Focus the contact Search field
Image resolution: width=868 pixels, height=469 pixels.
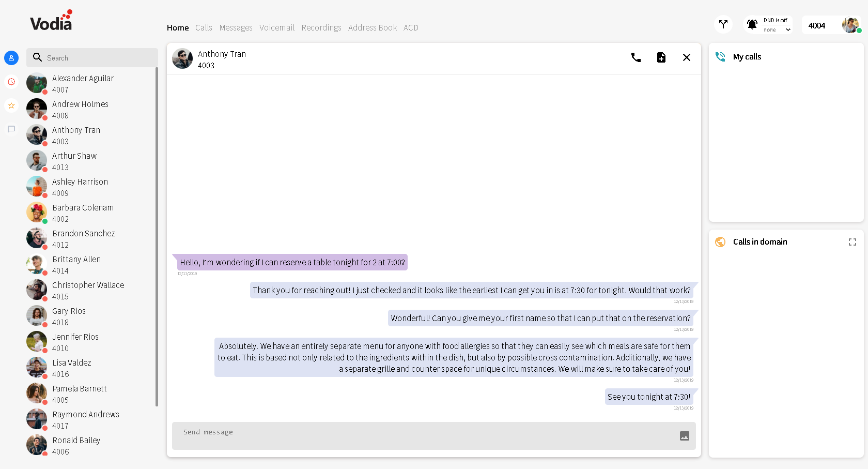click(x=92, y=58)
